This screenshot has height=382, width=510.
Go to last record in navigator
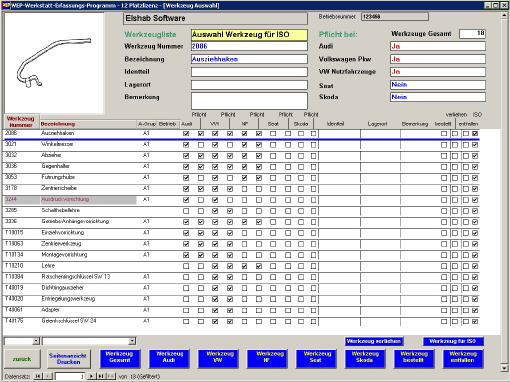101,376
